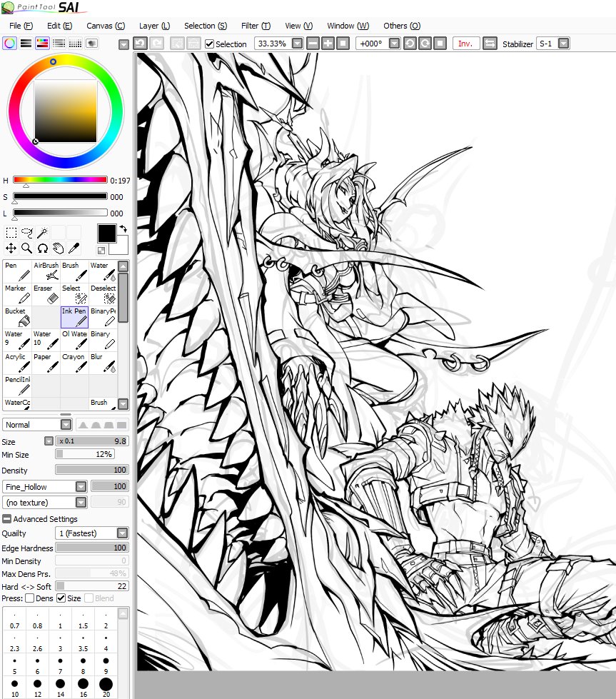Toggle the Selection checkbox

(209, 44)
